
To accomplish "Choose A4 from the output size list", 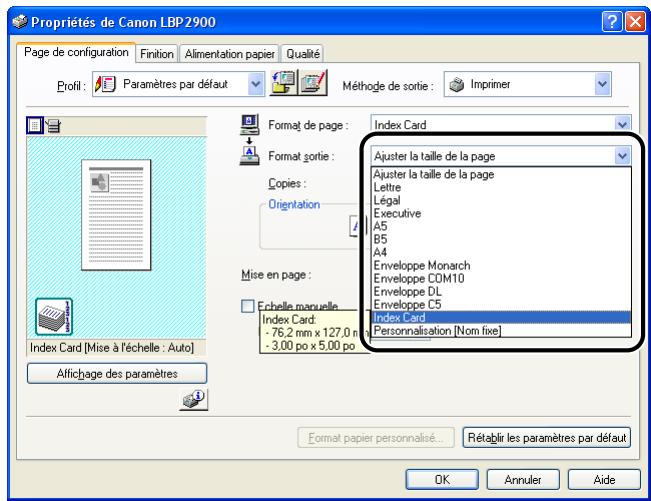I will click(x=502, y=252).
